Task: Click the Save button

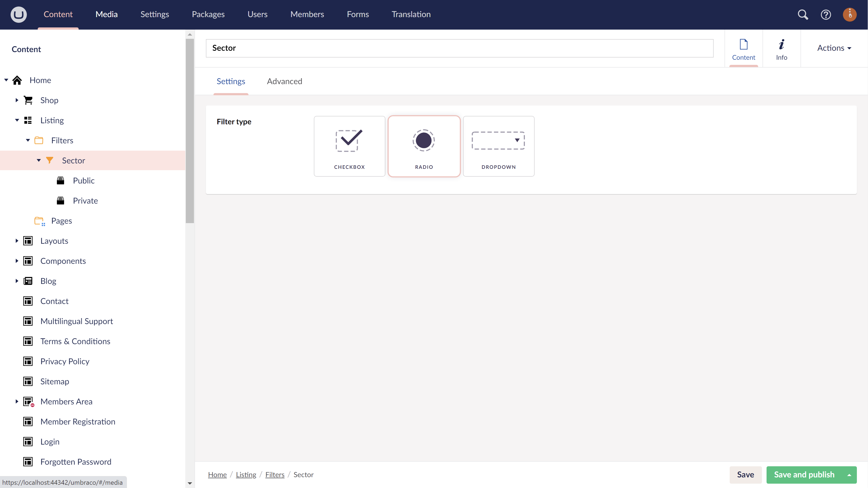Action: pos(745,474)
